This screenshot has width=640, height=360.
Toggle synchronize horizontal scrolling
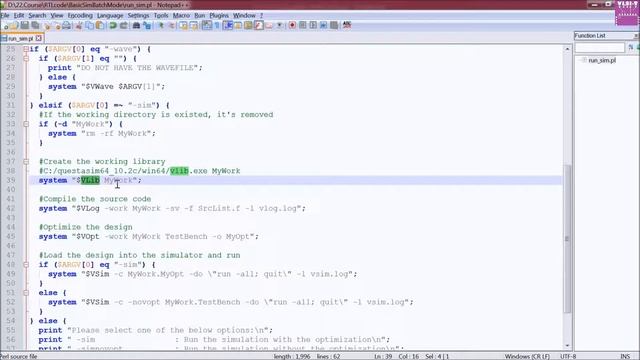click(194, 25)
